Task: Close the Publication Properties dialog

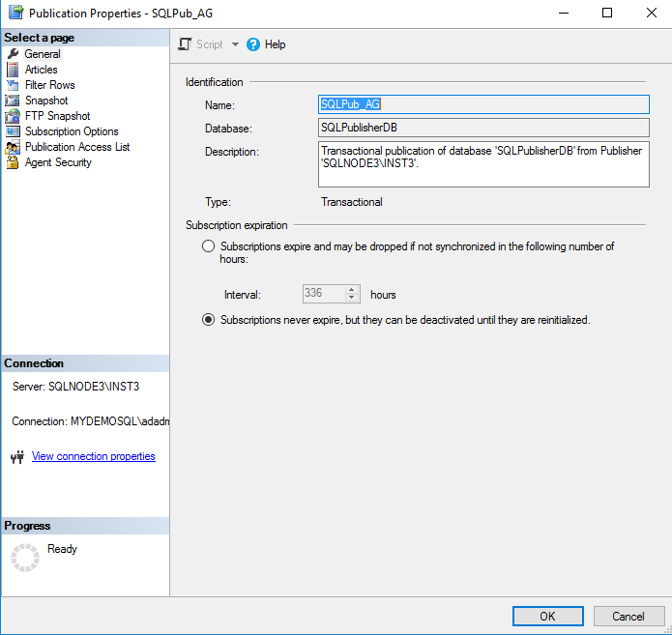Action: [x=652, y=13]
